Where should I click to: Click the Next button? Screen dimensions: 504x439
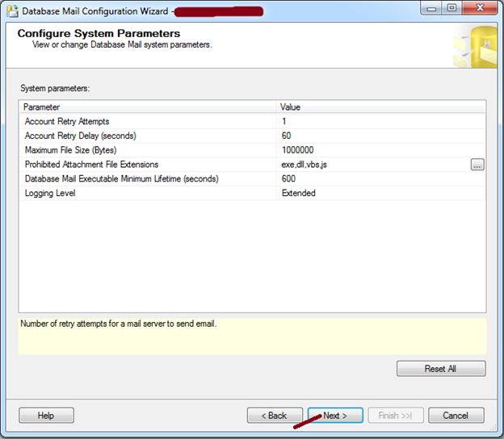tap(335, 416)
